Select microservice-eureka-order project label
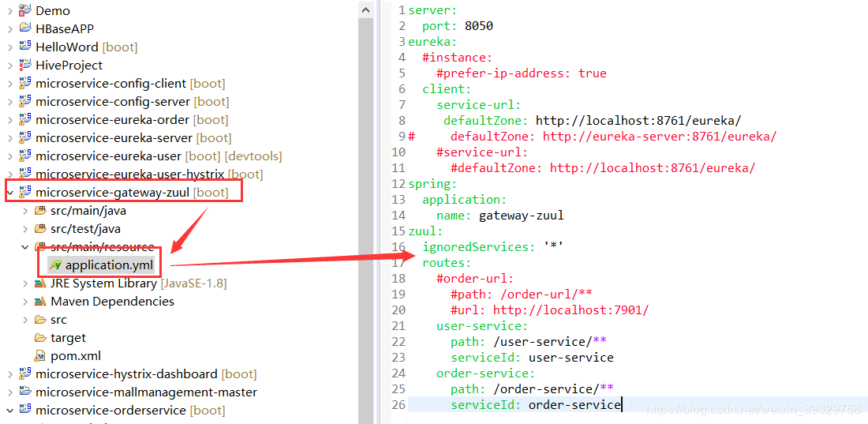The height and width of the screenshot is (424, 868). pos(112,120)
